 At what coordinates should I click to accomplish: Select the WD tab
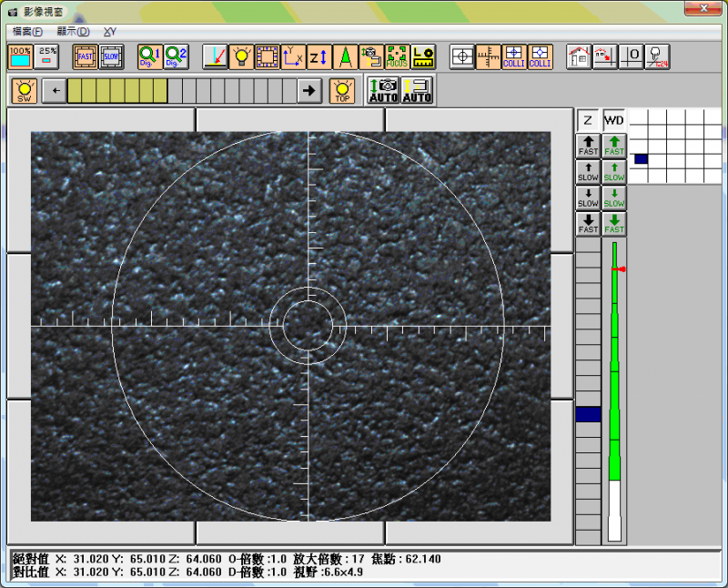click(x=613, y=121)
